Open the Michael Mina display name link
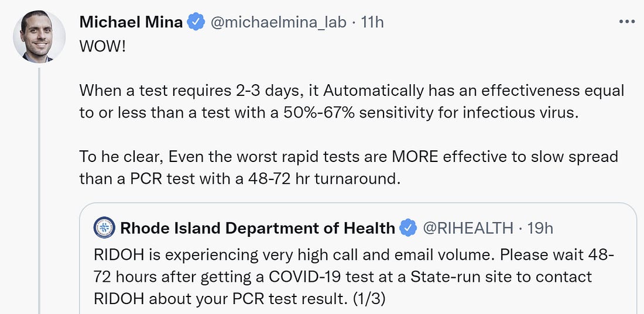This screenshot has width=644, height=314. (131, 22)
